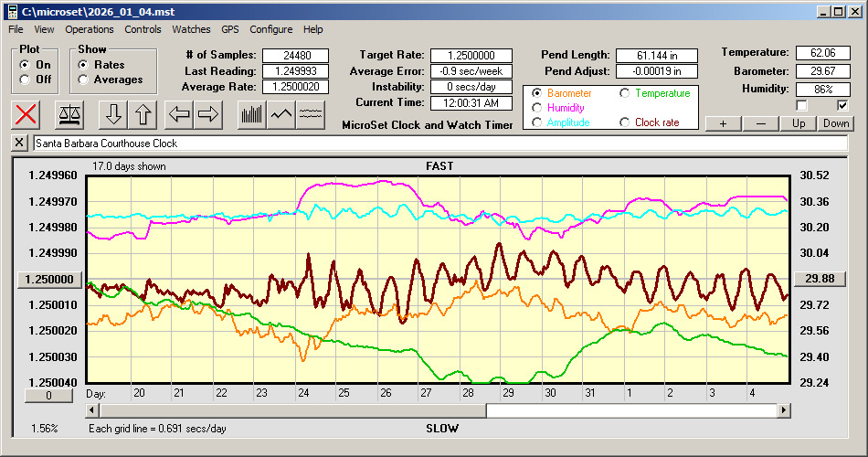Viewport: 868px width, 457px height.
Task: Click the Santa Barbara Courthouse Clock title field
Action: pyautogui.click(x=439, y=143)
